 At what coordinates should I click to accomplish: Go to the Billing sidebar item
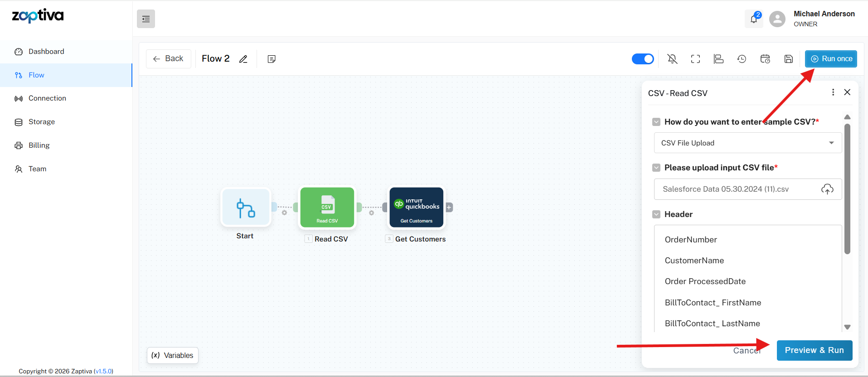(x=39, y=145)
